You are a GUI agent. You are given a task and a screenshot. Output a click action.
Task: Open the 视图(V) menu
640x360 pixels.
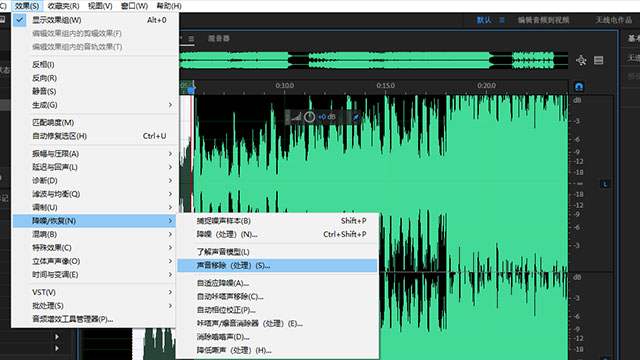(100, 6)
